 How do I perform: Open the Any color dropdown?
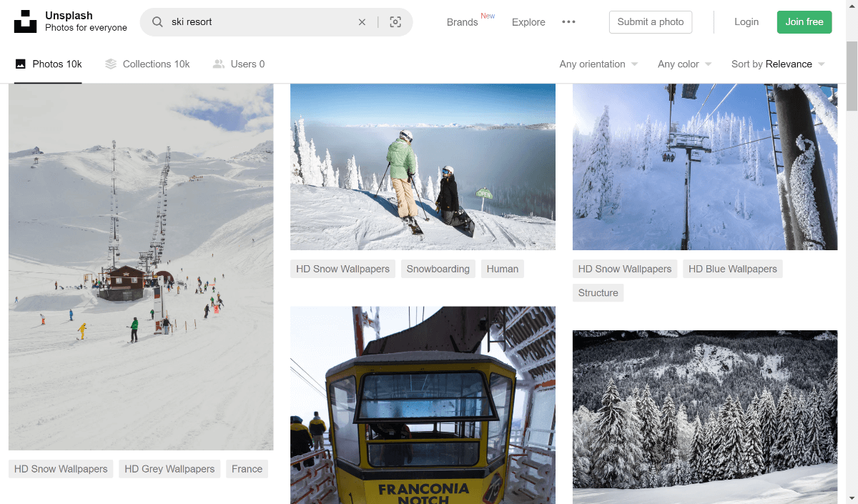click(x=684, y=64)
